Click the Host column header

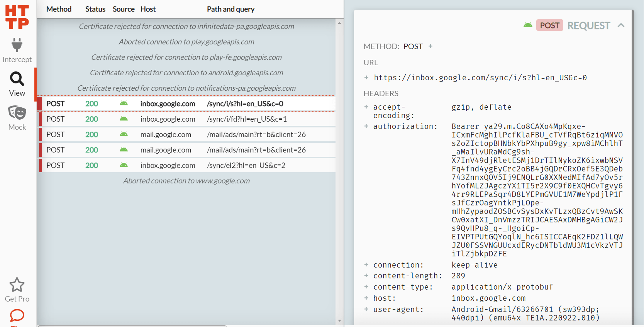148,9
